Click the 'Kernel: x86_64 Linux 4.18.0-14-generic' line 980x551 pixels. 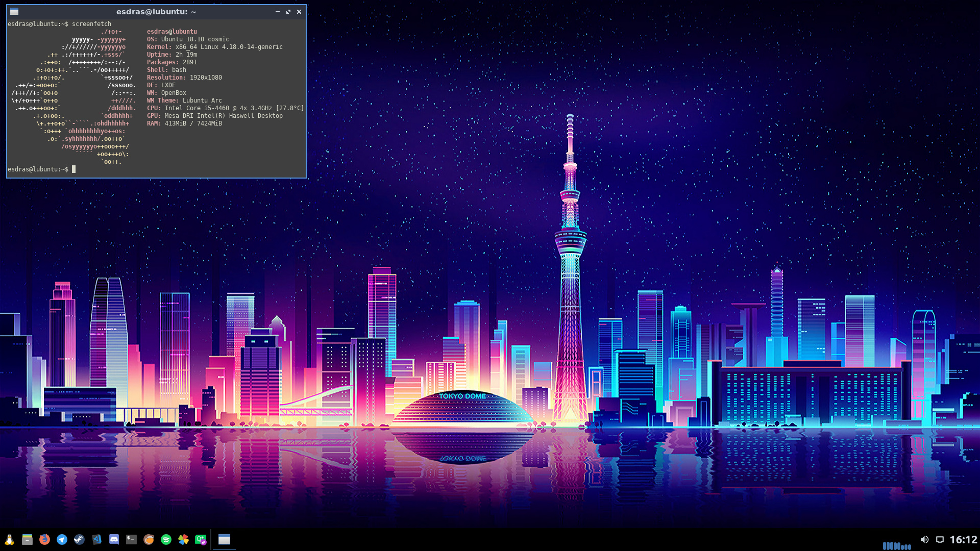click(214, 47)
